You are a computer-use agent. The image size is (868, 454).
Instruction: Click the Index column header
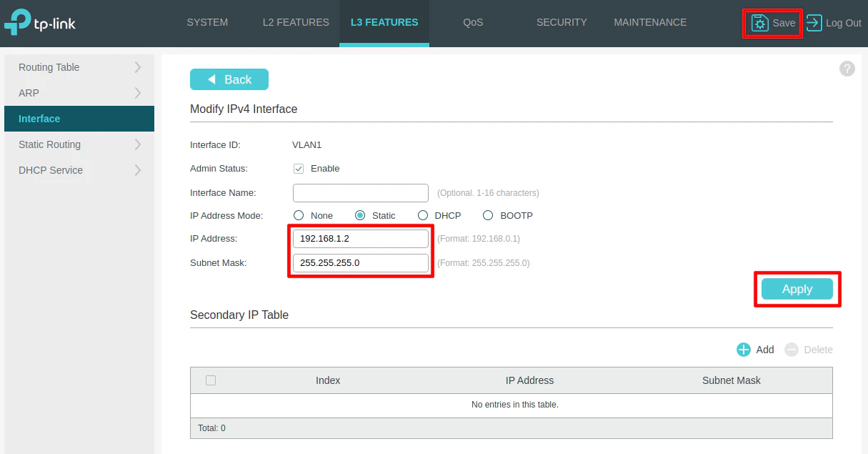(x=328, y=380)
